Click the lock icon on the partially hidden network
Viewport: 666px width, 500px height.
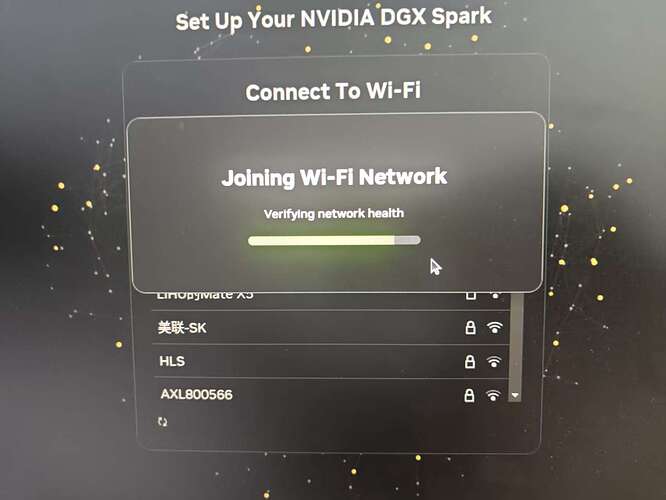click(471, 295)
